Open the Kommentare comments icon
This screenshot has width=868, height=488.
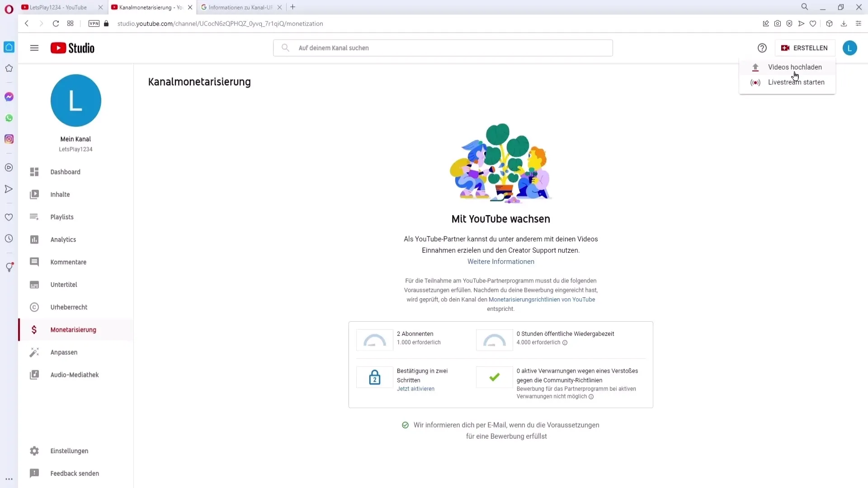pos(34,262)
